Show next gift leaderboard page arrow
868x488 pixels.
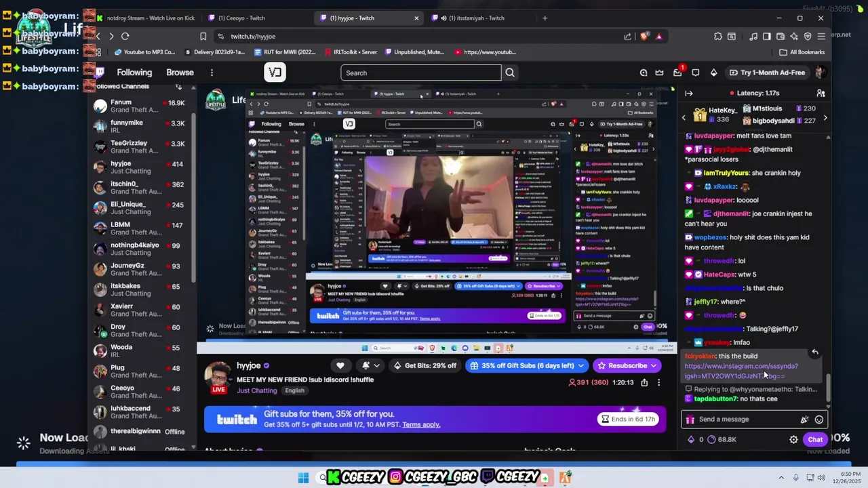click(825, 118)
